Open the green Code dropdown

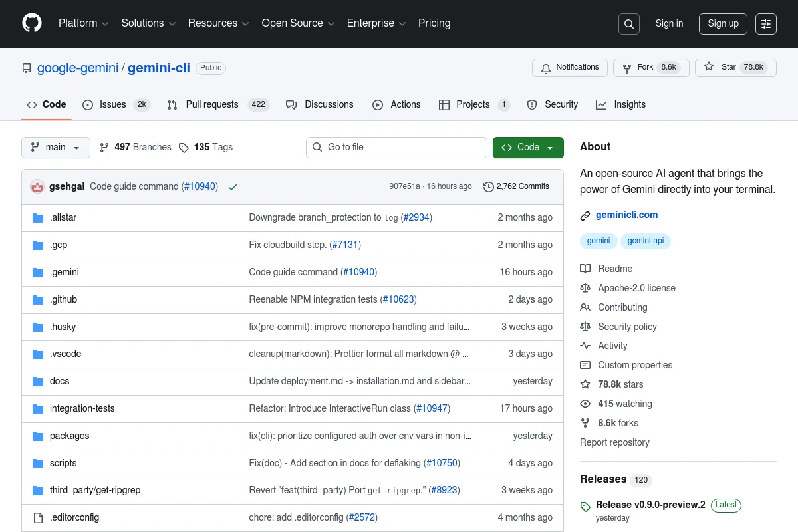528,147
